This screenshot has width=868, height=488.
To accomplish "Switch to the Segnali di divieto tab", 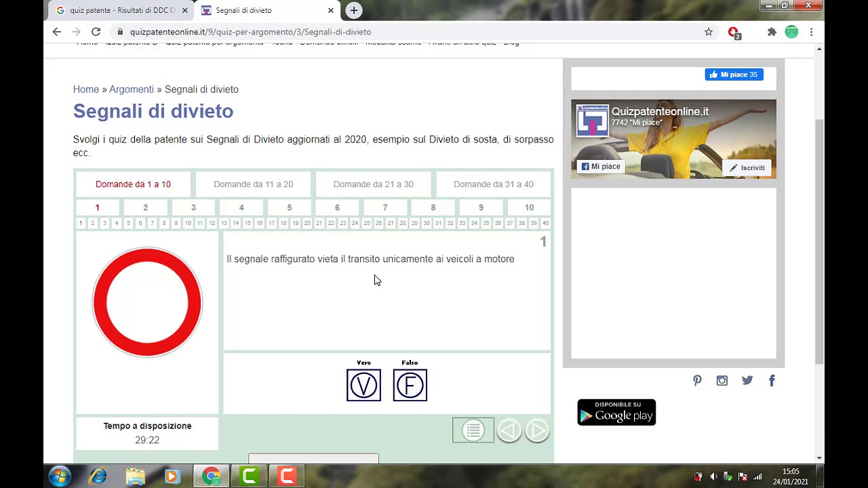I will (x=268, y=10).
